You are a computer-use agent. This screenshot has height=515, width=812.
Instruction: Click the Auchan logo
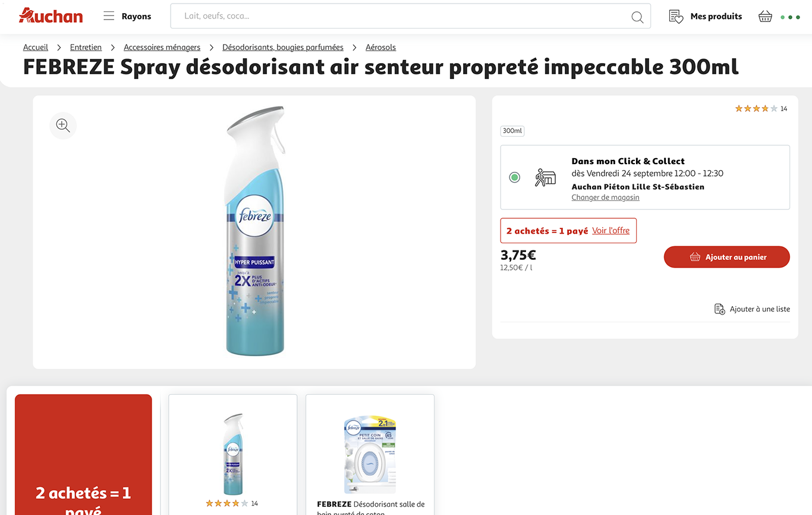click(51, 15)
